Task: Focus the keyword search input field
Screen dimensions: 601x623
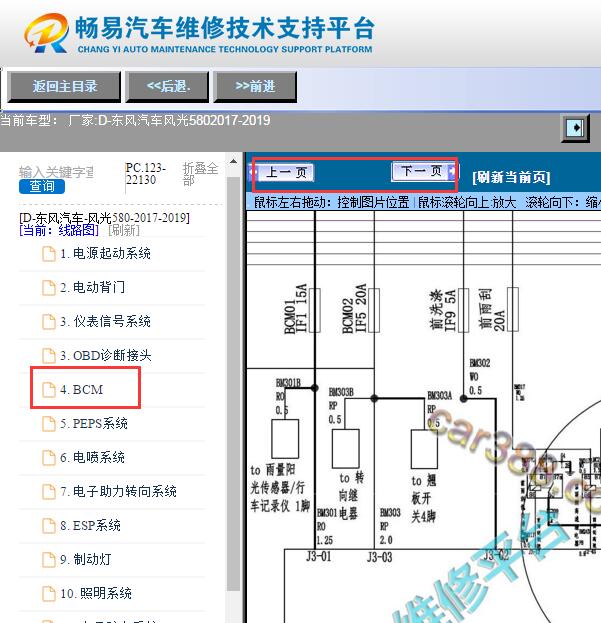Action: (56, 172)
